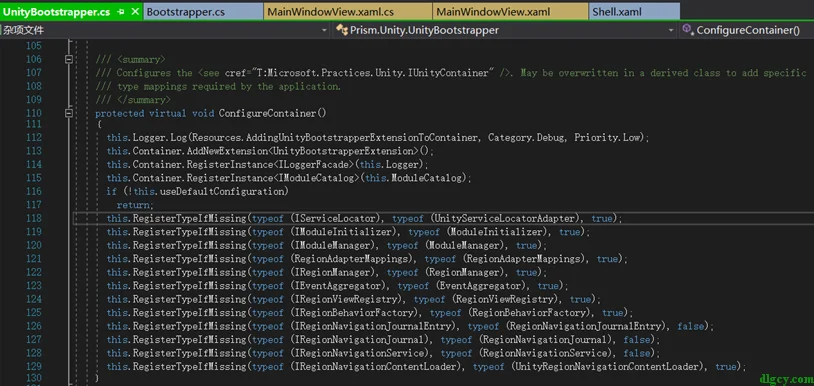814x386 pixels.
Task: Click line number 112 in the gutter
Action: pos(33,137)
